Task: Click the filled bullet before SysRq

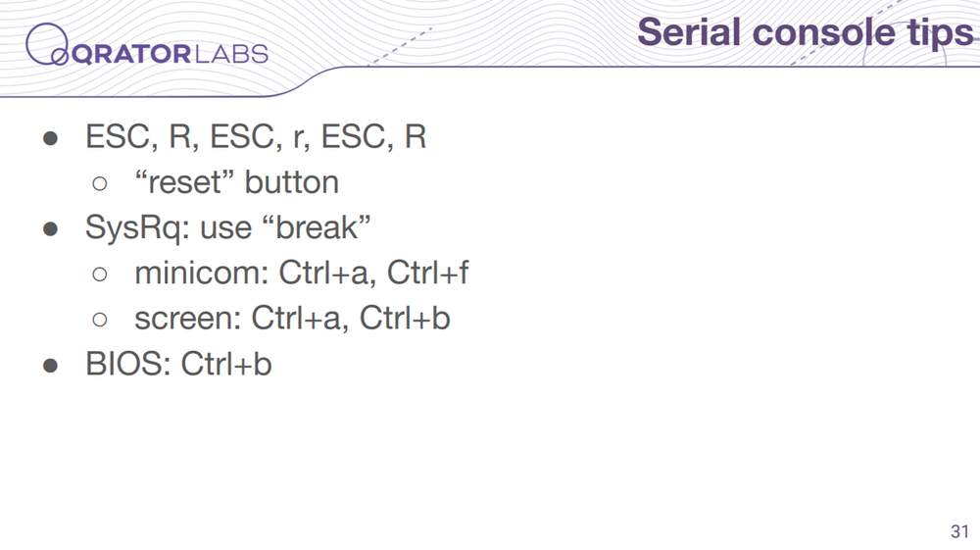Action: [x=51, y=228]
